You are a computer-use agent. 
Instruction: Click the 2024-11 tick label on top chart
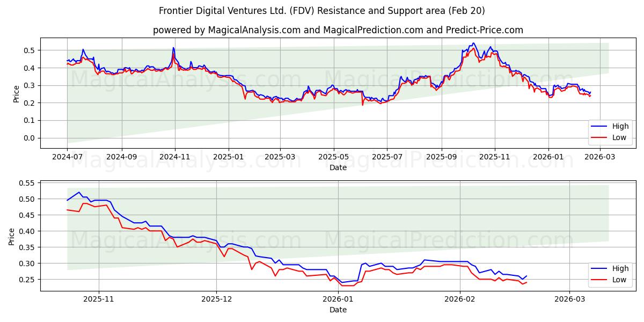(175, 157)
